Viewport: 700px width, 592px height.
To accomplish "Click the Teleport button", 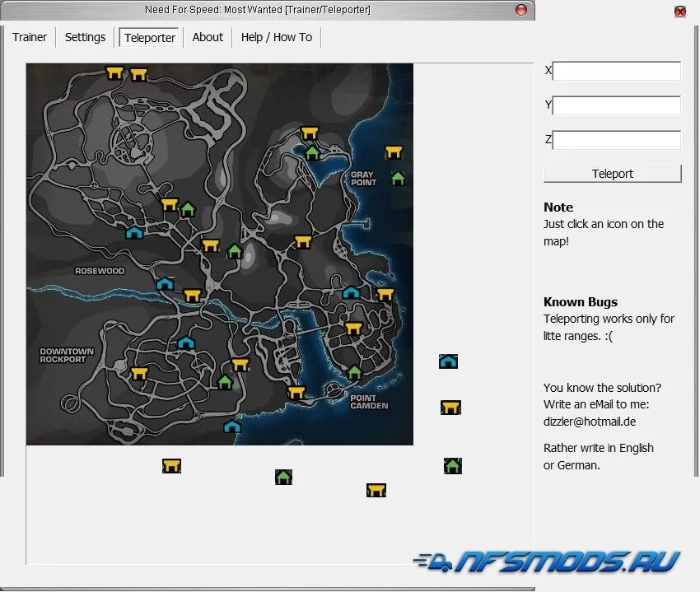I will (x=613, y=174).
